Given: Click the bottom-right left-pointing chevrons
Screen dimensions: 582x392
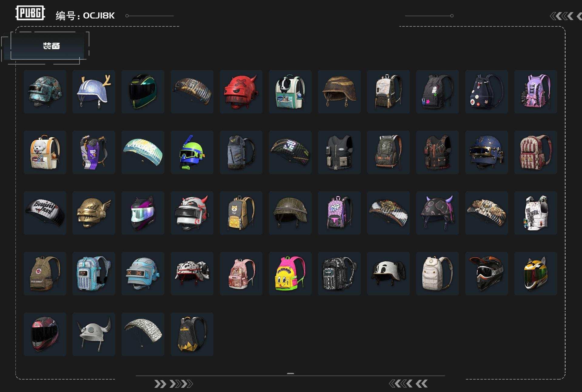Looking at the screenshot, I should 408,384.
